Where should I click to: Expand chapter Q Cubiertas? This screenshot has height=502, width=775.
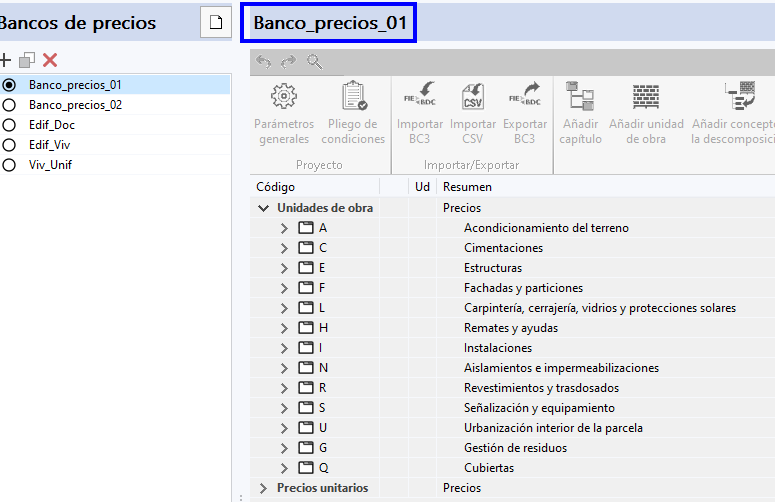tap(284, 468)
